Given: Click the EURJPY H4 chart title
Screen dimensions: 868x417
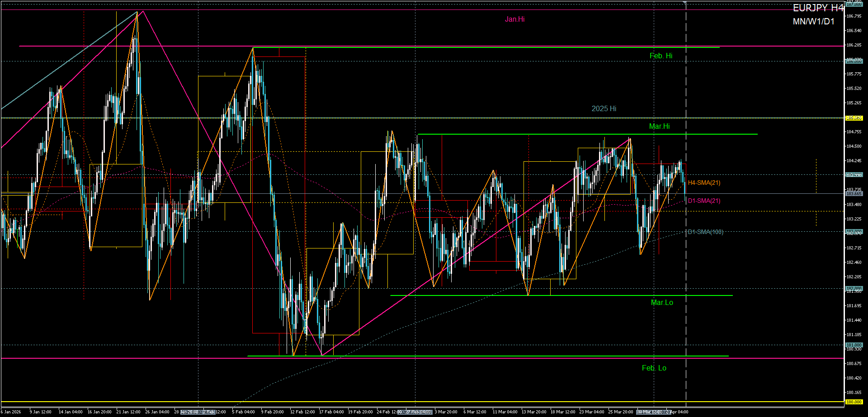Looking at the screenshot, I should tap(818, 8).
